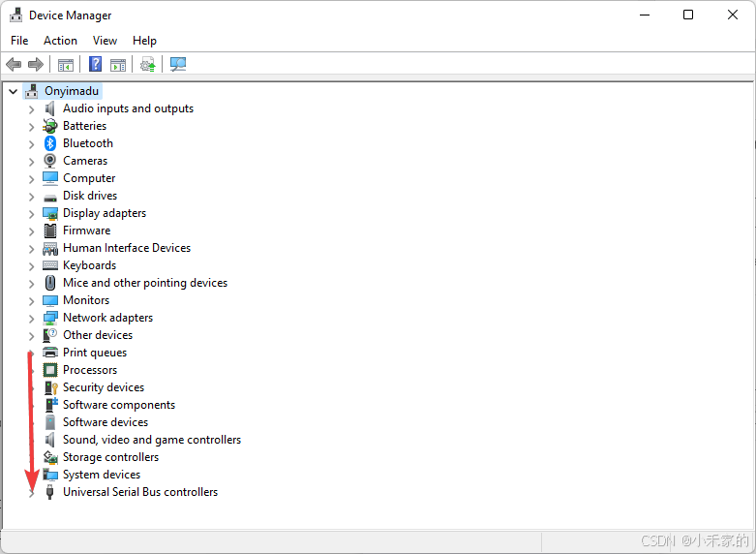Select Mice and other pointing devices label
This screenshot has width=756, height=554.
point(145,283)
